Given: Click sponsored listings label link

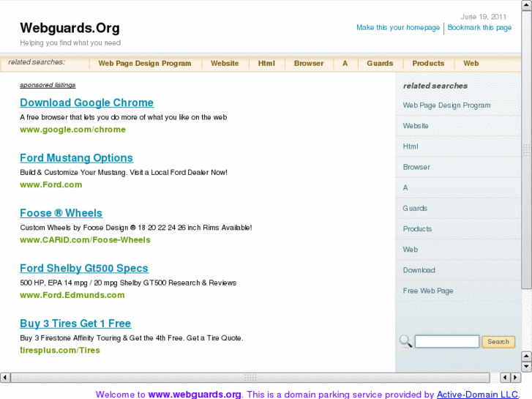Looking at the screenshot, I should (x=48, y=85).
